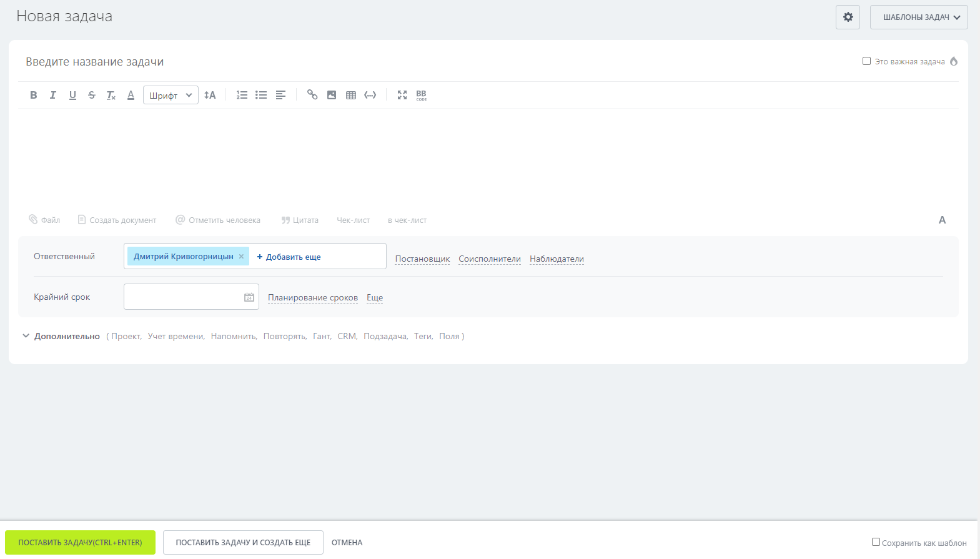Image resolution: width=980 pixels, height=559 pixels.
Task: Open the Постановщик section
Action: pos(422,259)
